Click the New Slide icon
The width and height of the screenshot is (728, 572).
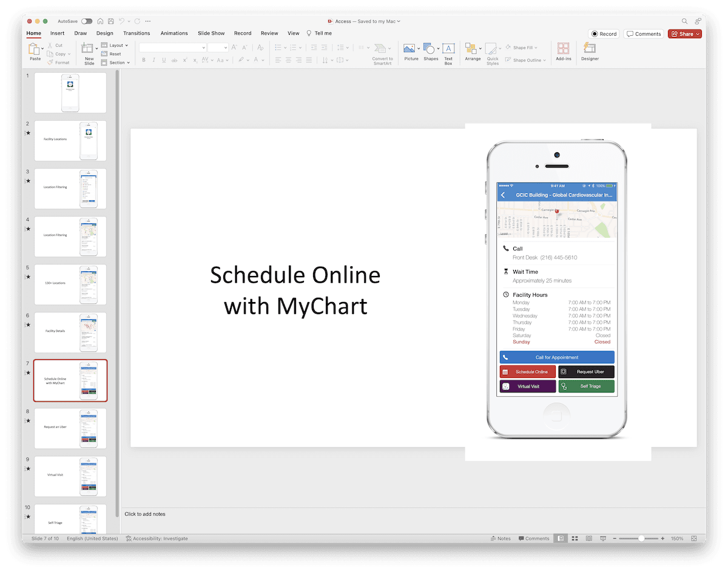coord(87,49)
